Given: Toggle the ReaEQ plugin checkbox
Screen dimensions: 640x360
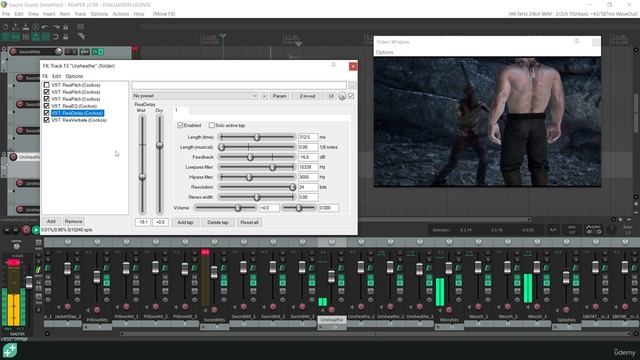Looking at the screenshot, I should [x=47, y=106].
